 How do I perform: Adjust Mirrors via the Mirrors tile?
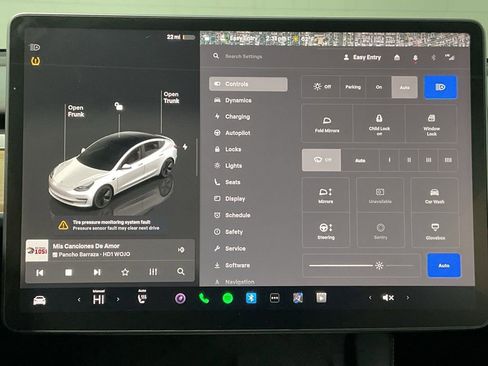coord(326,195)
